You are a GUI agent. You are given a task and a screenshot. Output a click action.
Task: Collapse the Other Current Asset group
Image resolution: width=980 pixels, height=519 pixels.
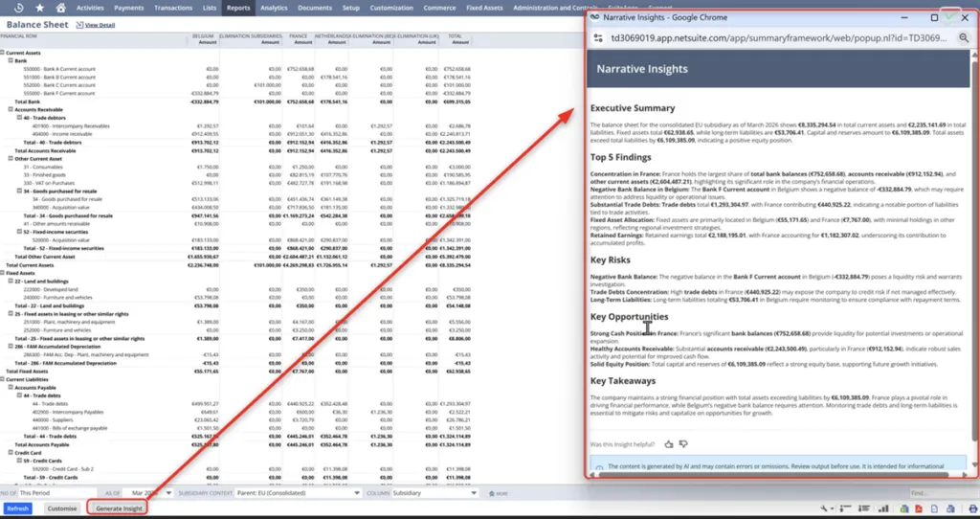click(x=11, y=159)
